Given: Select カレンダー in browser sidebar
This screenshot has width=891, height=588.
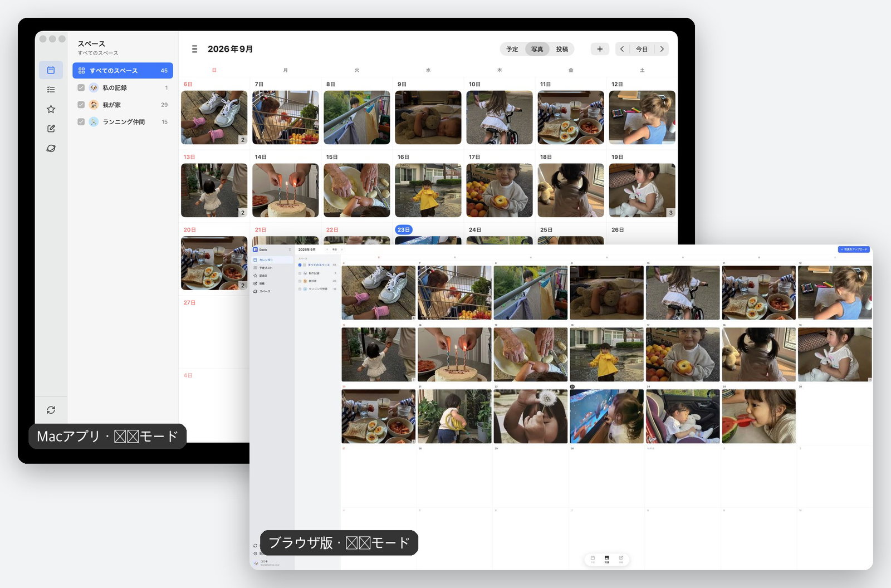Looking at the screenshot, I should [272, 260].
